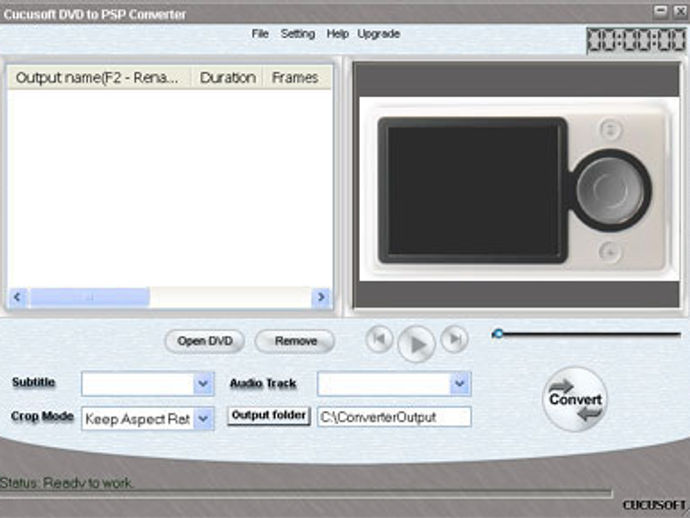Click the list's right scroll arrow
690x518 pixels.
point(321,297)
